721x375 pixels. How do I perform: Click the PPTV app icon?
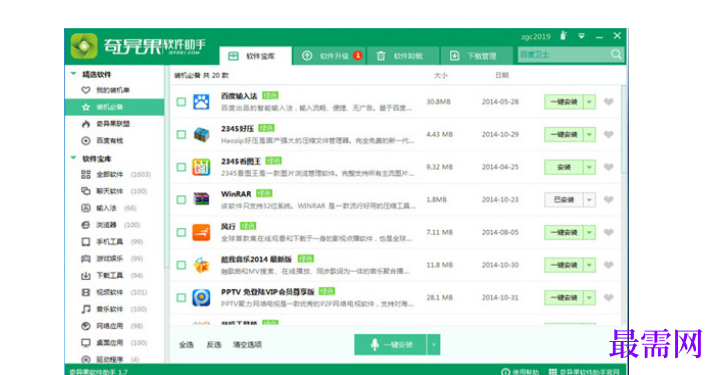[x=201, y=297]
